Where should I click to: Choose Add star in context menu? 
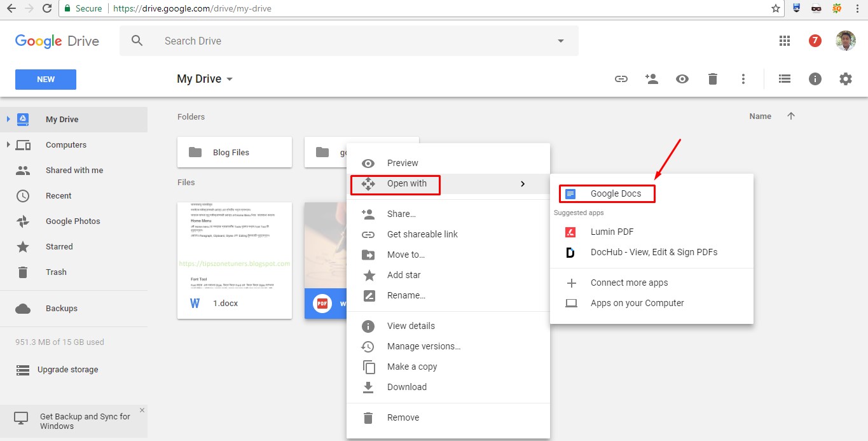coord(448,275)
